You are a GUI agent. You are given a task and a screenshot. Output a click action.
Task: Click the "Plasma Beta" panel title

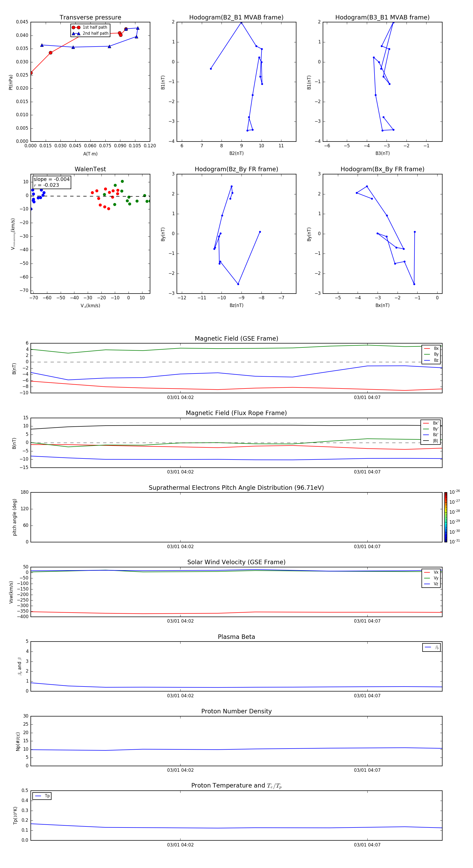pyautogui.click(x=236, y=637)
